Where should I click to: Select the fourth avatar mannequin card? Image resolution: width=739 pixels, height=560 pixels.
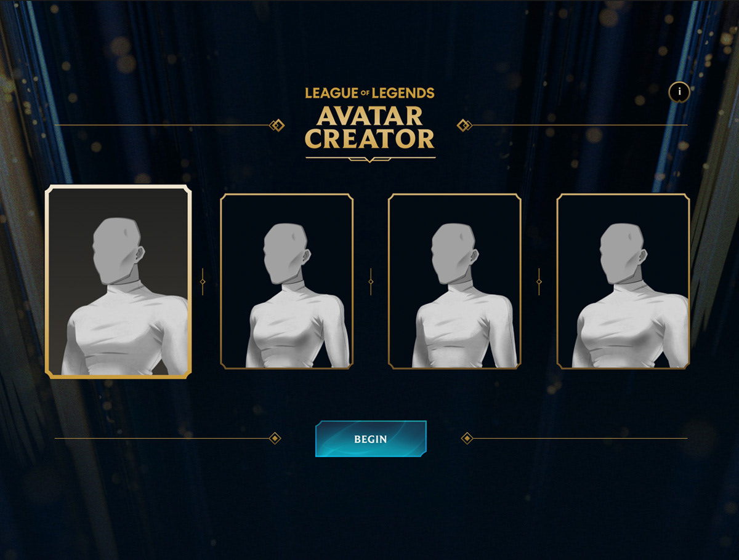coord(623,281)
